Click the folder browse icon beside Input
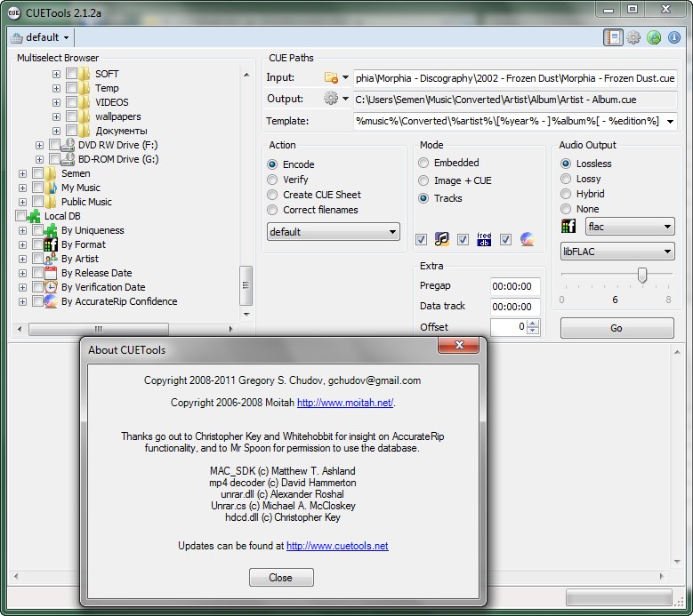Image resolution: width=693 pixels, height=616 pixels. click(332, 78)
